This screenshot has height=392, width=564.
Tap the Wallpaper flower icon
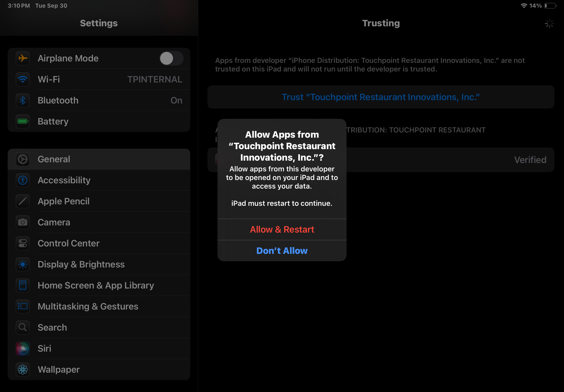click(23, 369)
